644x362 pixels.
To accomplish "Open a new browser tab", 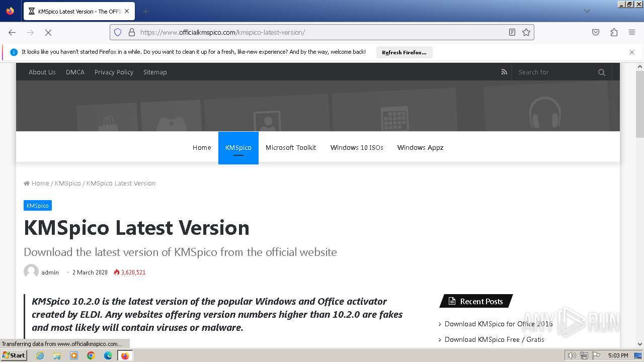I will pos(145,11).
